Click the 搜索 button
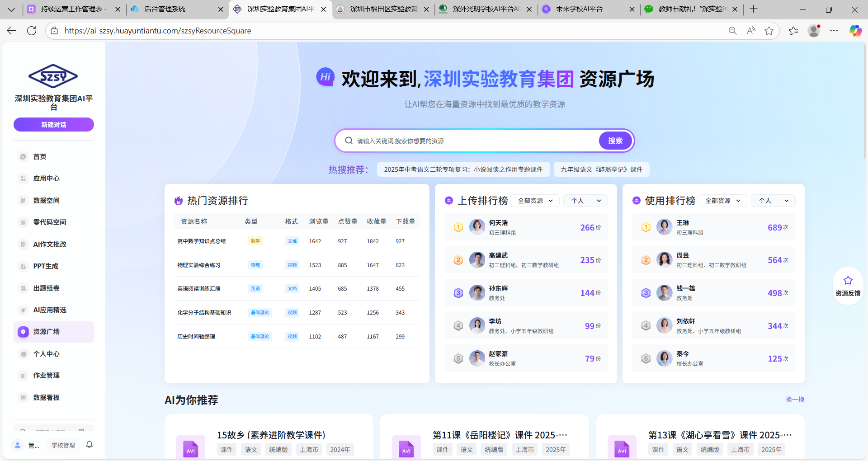The height and width of the screenshot is (461, 868). click(x=615, y=141)
